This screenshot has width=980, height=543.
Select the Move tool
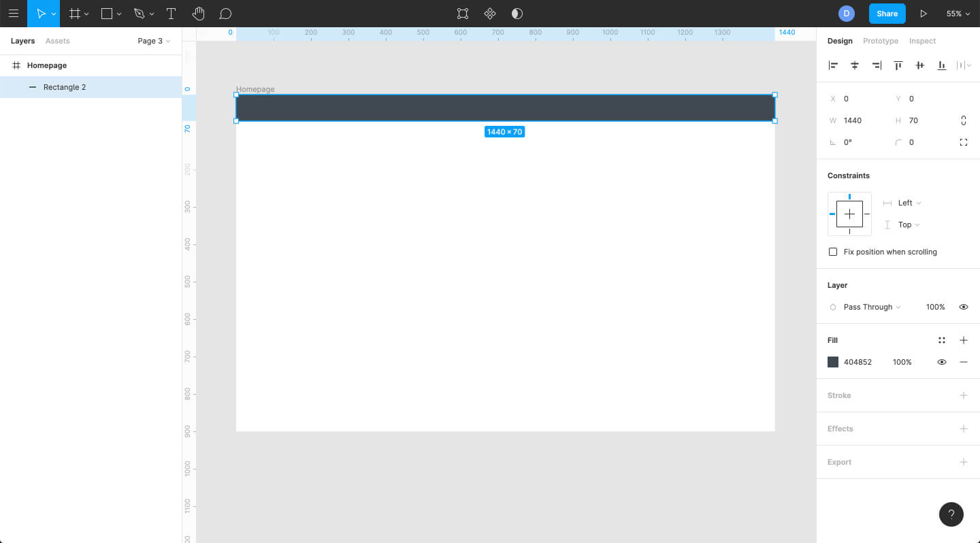41,14
